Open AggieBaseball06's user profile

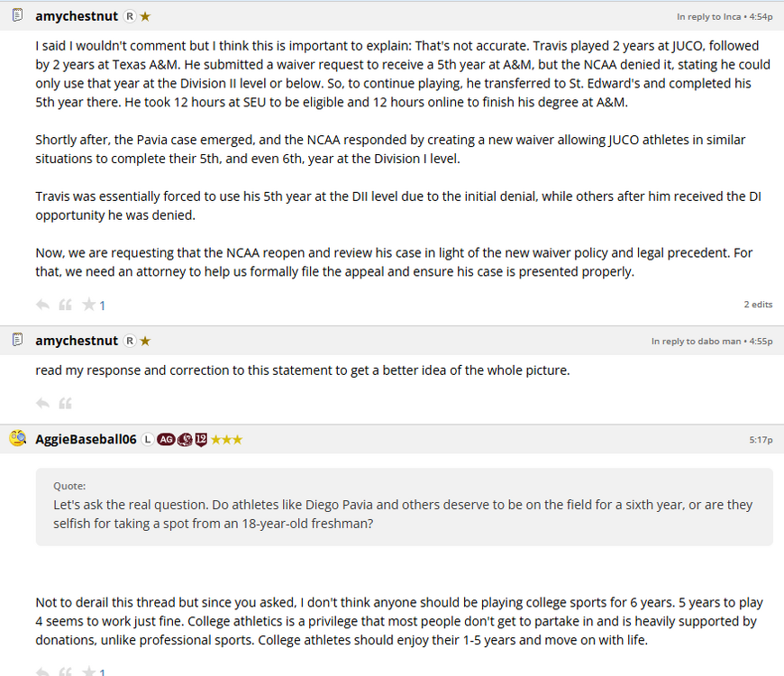(86, 440)
